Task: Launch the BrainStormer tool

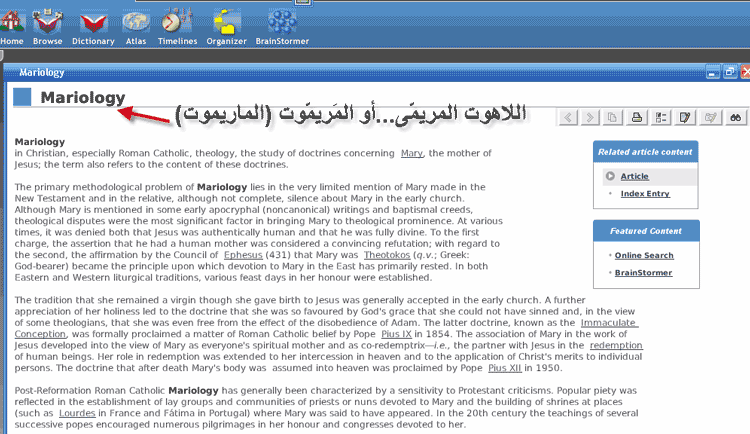Action: point(282,27)
